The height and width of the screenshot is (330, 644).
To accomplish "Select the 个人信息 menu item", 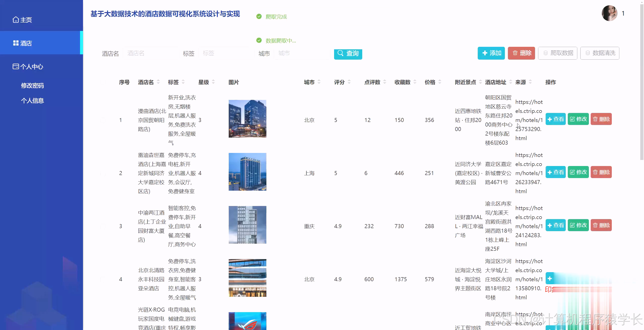I will (x=32, y=100).
